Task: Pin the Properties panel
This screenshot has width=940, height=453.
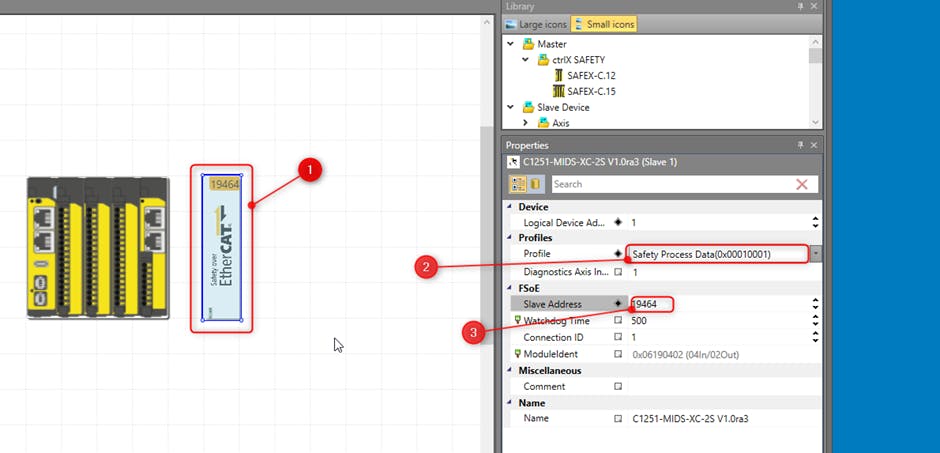Action: click(799, 145)
